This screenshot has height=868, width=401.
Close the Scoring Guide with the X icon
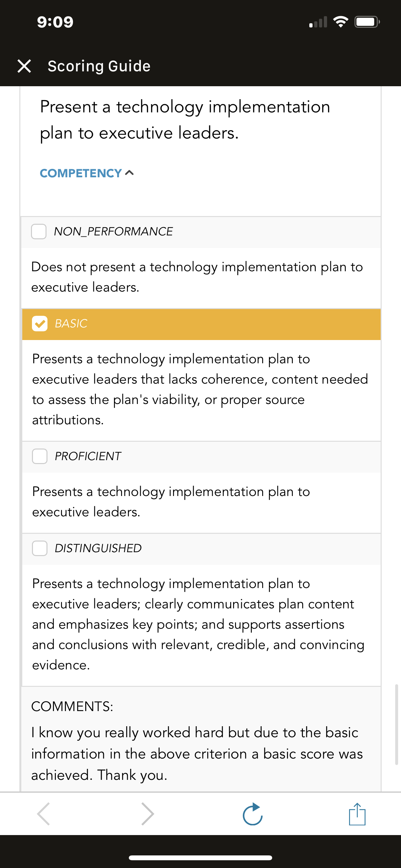[x=24, y=66]
